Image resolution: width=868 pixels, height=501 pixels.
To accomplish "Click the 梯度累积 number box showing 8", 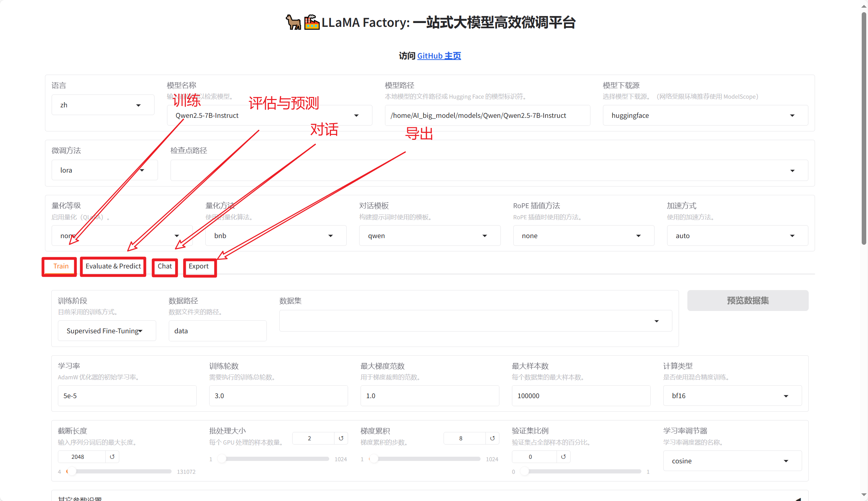I will tap(465, 438).
